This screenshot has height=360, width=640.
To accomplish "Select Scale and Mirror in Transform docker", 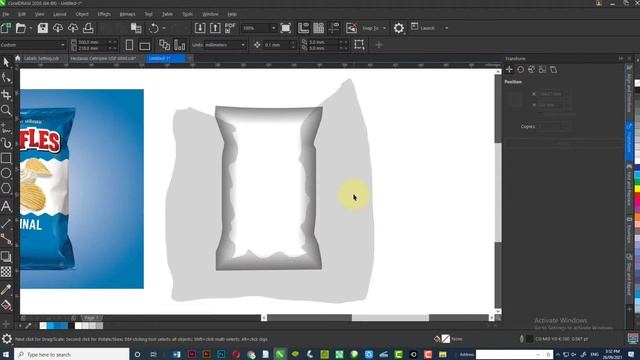I will [531, 69].
